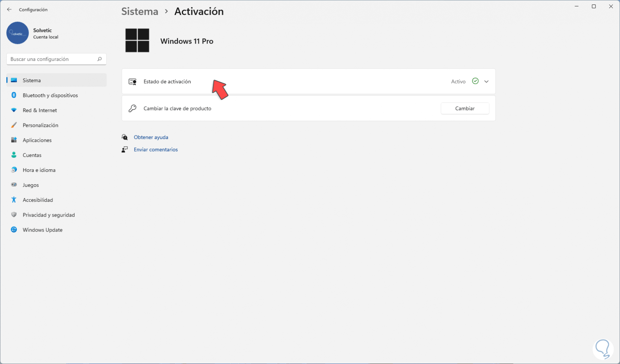Click the Estado de activación label
620x364 pixels.
(x=167, y=81)
